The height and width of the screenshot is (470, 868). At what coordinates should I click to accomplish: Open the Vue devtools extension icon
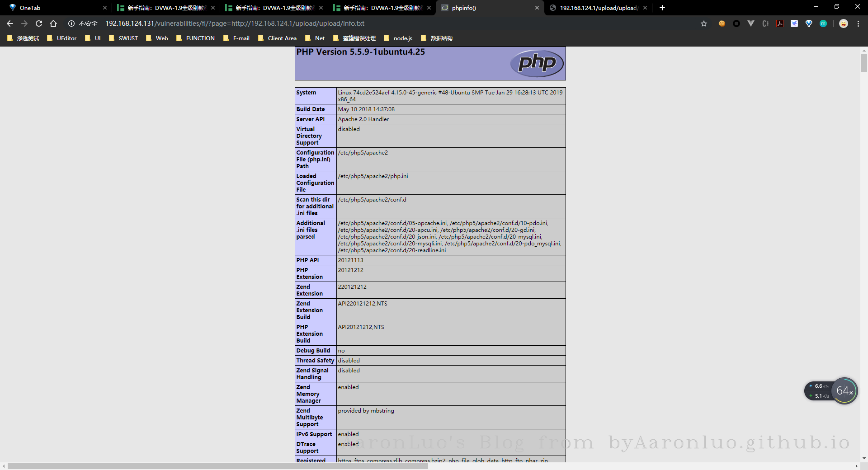point(751,23)
